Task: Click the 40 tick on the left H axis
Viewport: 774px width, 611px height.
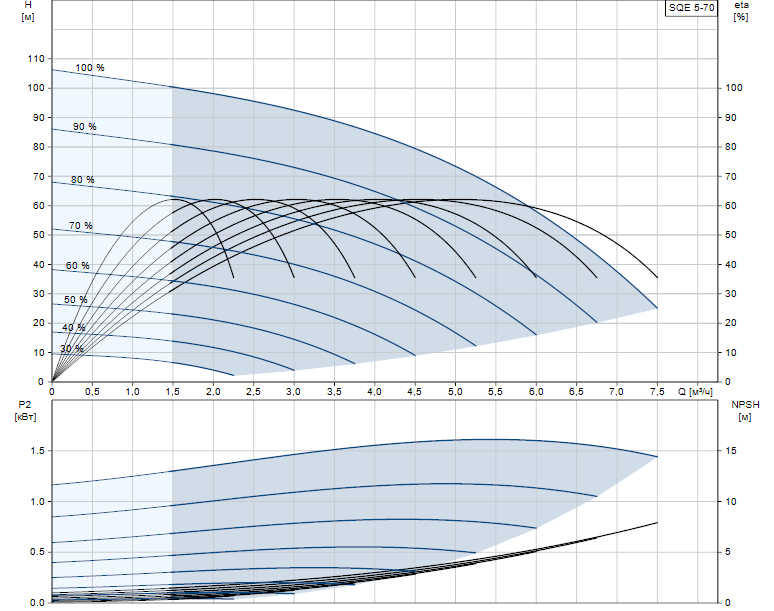Action: click(39, 265)
